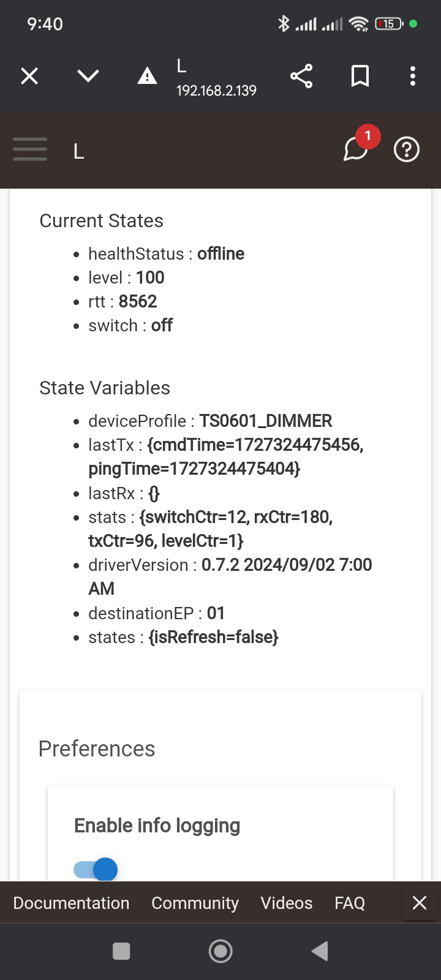
Task: Close the browser custom tab
Action: 29,76
